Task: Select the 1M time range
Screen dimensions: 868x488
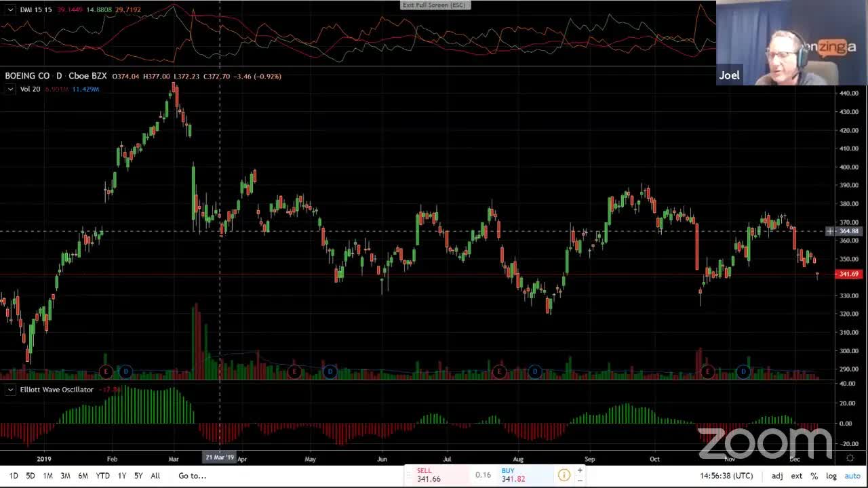Action: click(x=47, y=476)
